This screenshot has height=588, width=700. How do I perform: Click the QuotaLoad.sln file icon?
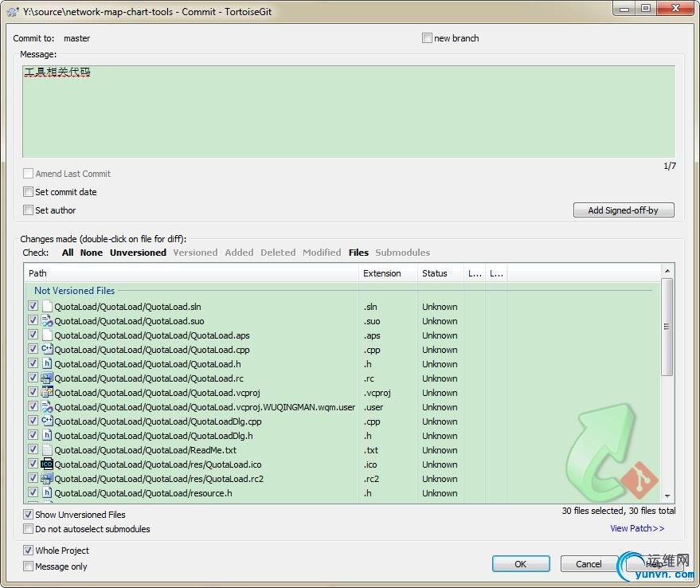[x=47, y=307]
